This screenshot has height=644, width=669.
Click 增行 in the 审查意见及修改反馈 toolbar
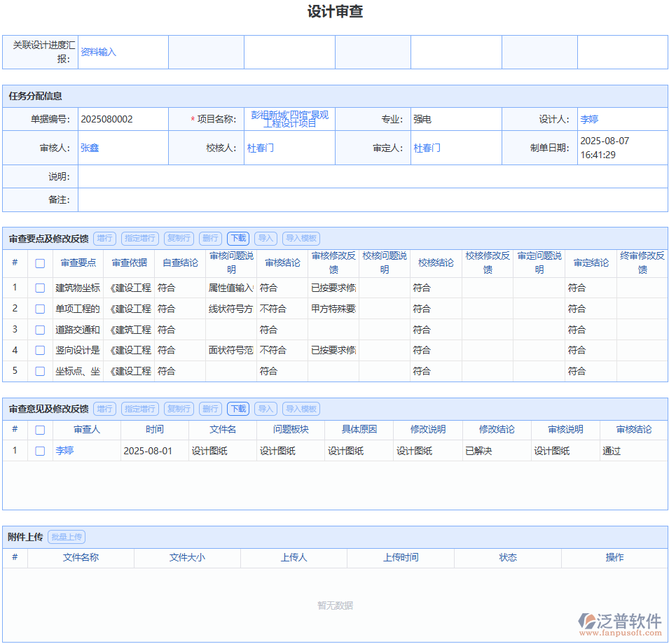click(x=104, y=408)
